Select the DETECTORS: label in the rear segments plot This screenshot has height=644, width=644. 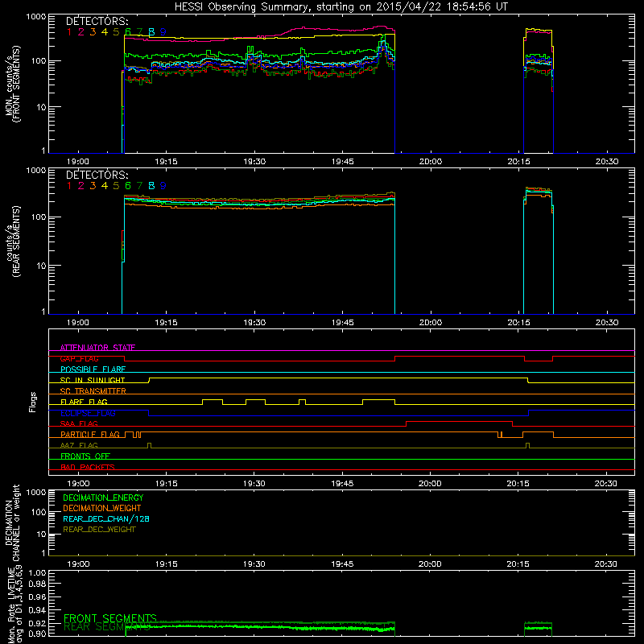(x=97, y=175)
